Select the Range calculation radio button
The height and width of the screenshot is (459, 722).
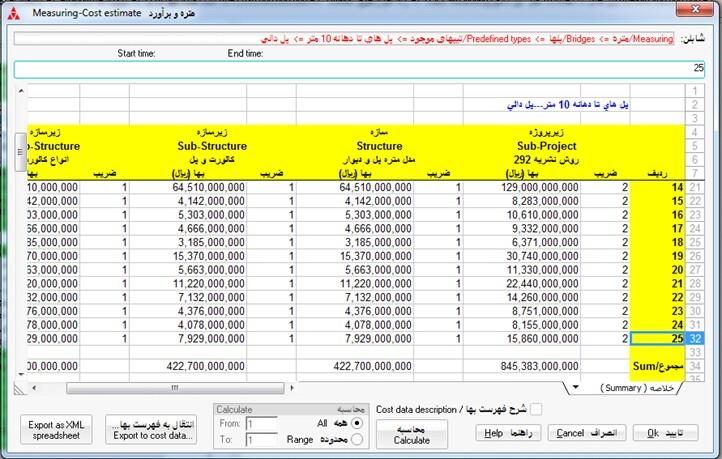click(358, 440)
